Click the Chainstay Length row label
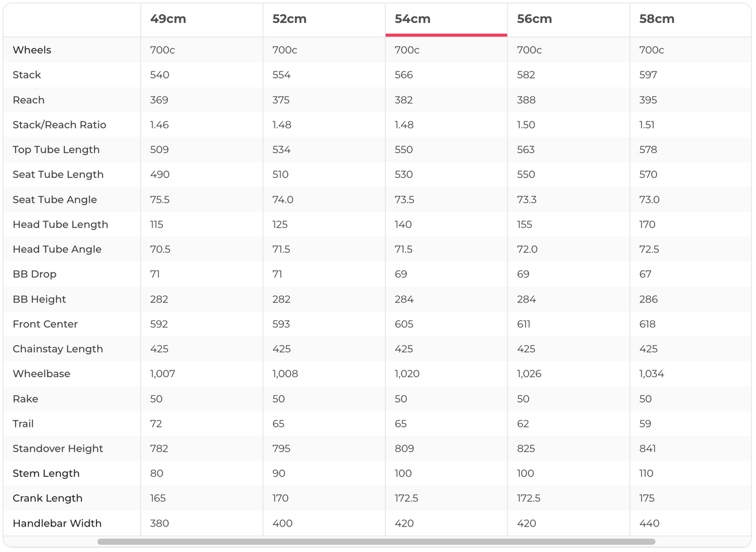The width and height of the screenshot is (756, 552). tap(57, 349)
